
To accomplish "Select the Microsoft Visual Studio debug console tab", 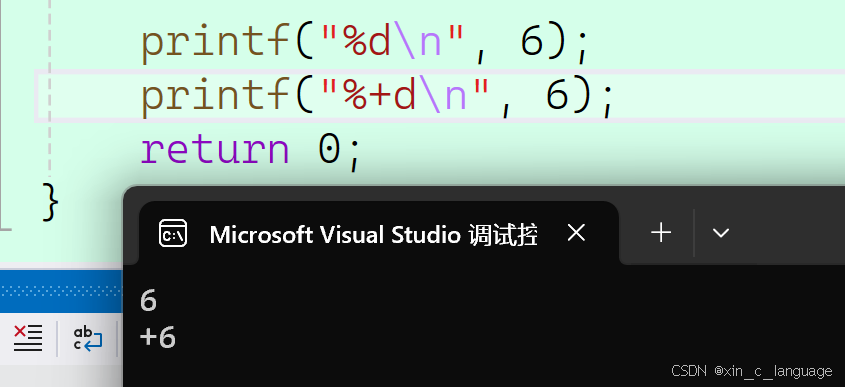I will [378, 233].
